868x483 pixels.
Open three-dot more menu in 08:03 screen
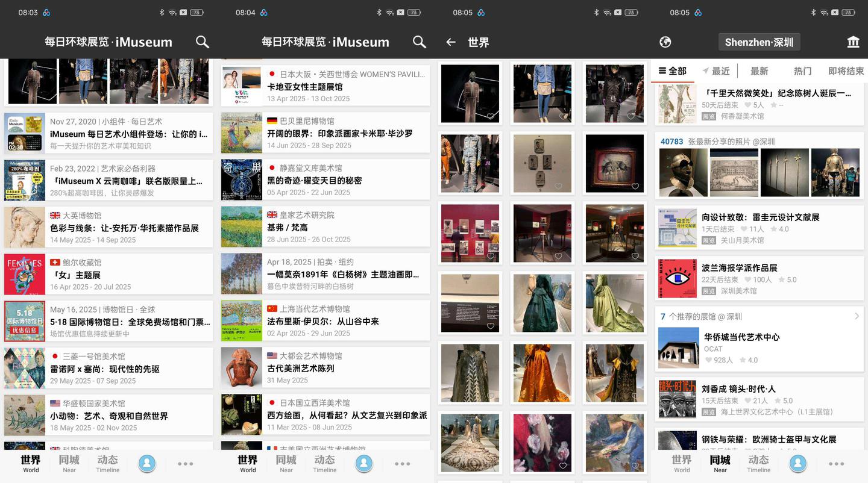pyautogui.click(x=186, y=464)
